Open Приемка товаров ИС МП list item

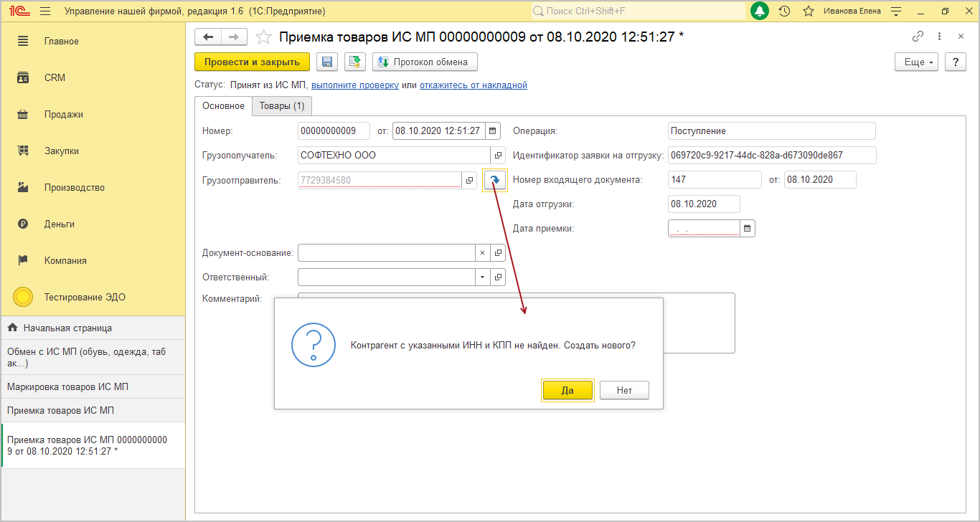93,410
